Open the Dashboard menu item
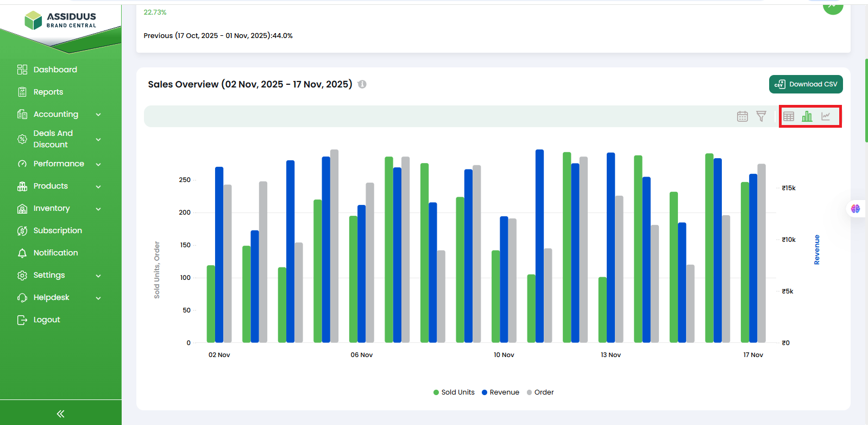Image resolution: width=868 pixels, height=425 pixels. 55,70
